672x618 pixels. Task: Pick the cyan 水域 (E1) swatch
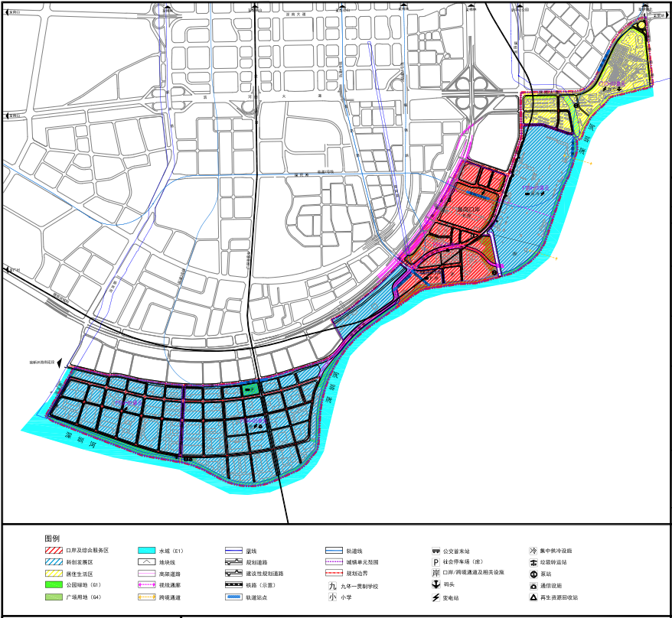[x=147, y=551]
